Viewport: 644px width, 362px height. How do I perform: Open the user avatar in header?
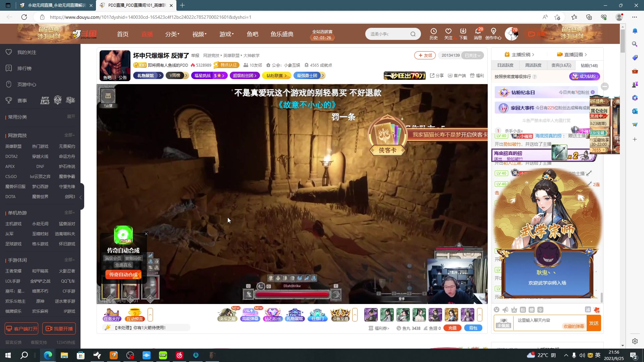511,34
